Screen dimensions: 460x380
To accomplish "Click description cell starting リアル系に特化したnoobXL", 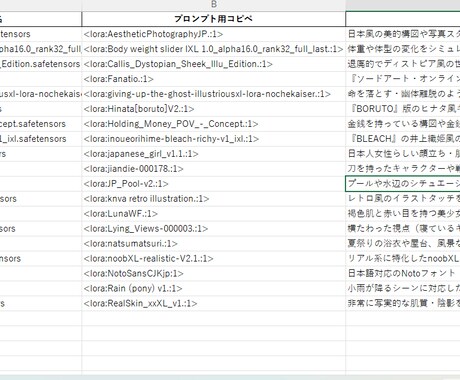I will pos(403,259).
